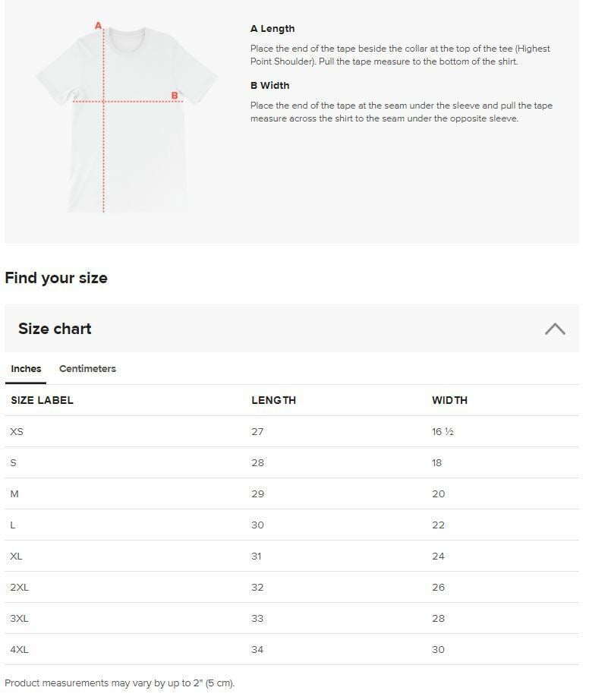Select the XS size row label
The width and height of the screenshot is (589, 700).
(x=17, y=431)
